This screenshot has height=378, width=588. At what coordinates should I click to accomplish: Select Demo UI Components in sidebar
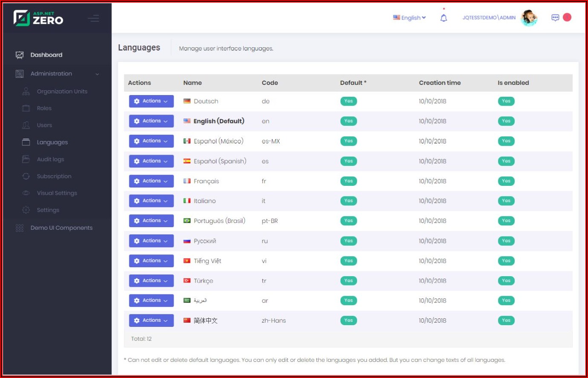tap(61, 228)
